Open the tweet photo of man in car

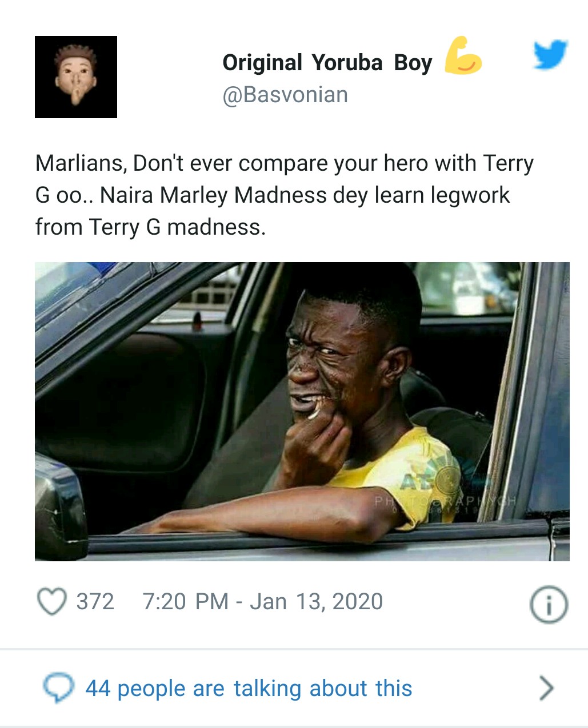[302, 411]
